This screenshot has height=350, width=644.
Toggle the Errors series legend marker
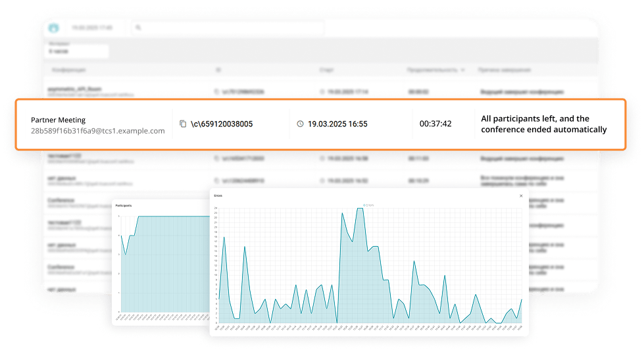click(365, 205)
